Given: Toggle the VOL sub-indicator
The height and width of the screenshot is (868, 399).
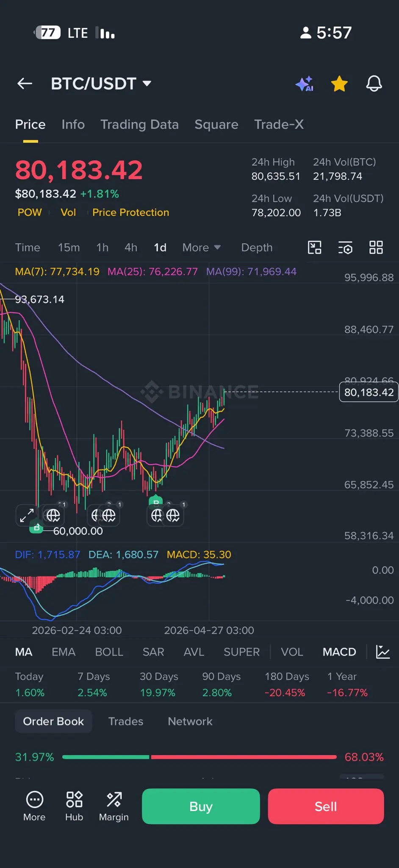Looking at the screenshot, I should [292, 652].
